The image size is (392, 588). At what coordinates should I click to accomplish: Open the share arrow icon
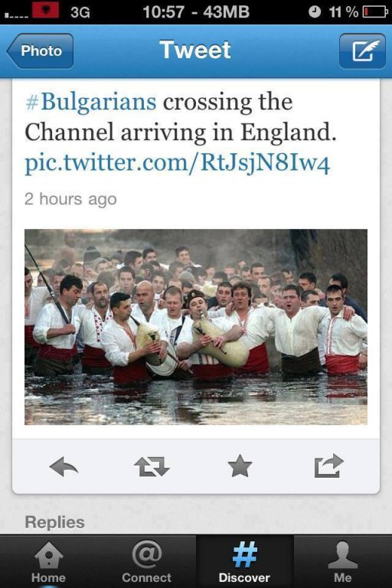[x=328, y=465]
